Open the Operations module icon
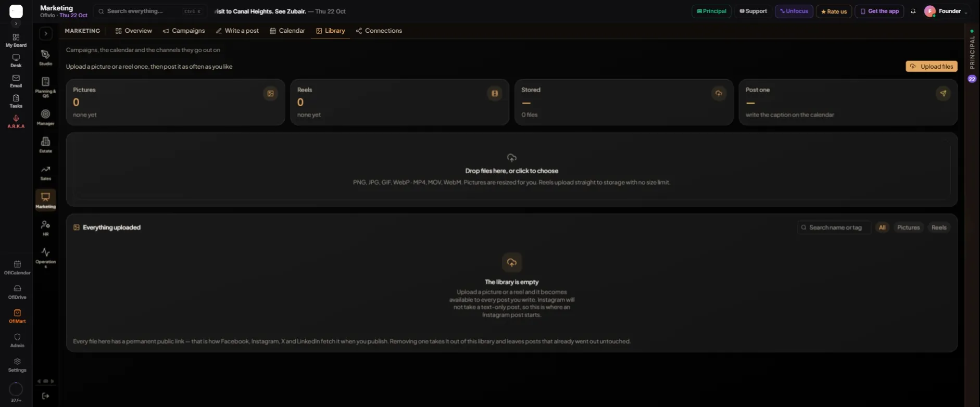Viewport: 980px width, 407px height. point(46,257)
